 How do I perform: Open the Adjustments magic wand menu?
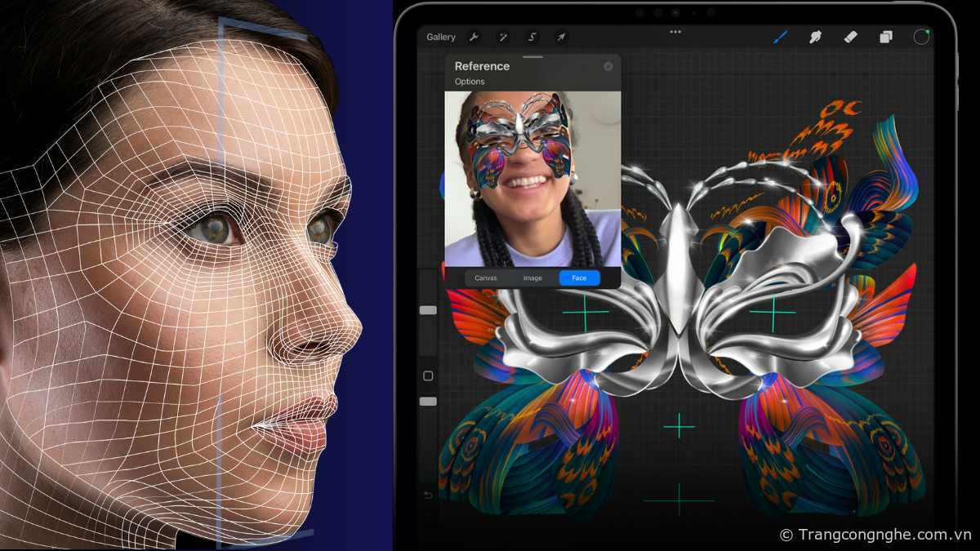point(503,37)
